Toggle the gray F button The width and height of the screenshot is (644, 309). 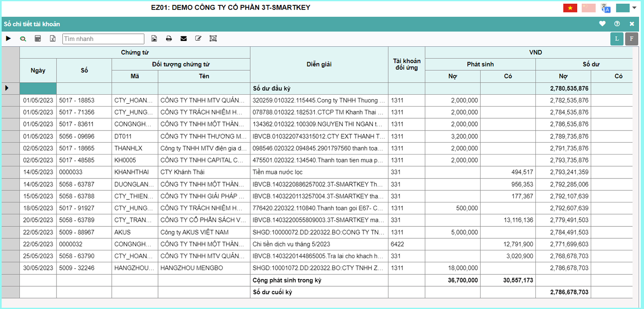[631, 38]
